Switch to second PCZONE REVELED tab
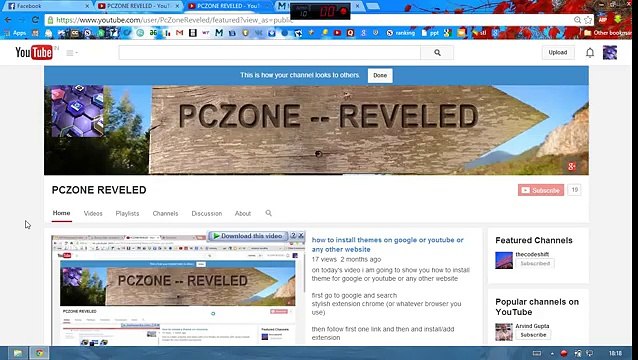Screen dimensions: 638x360 tap(228, 6)
